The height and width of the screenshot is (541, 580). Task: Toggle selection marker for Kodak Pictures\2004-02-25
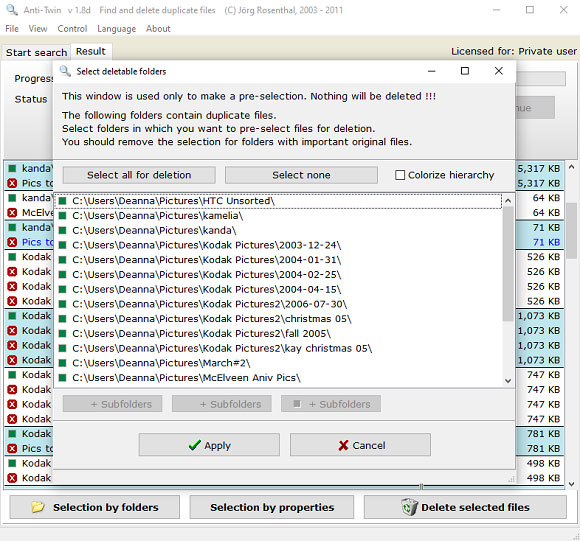[63, 275]
